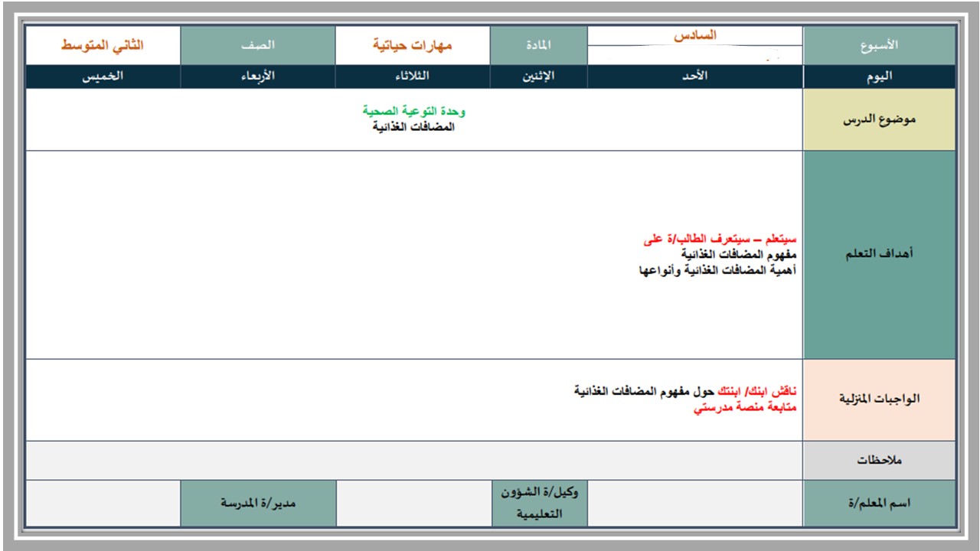Select the الأحد day column header
Screen dimensions: 980x551
[x=694, y=77]
